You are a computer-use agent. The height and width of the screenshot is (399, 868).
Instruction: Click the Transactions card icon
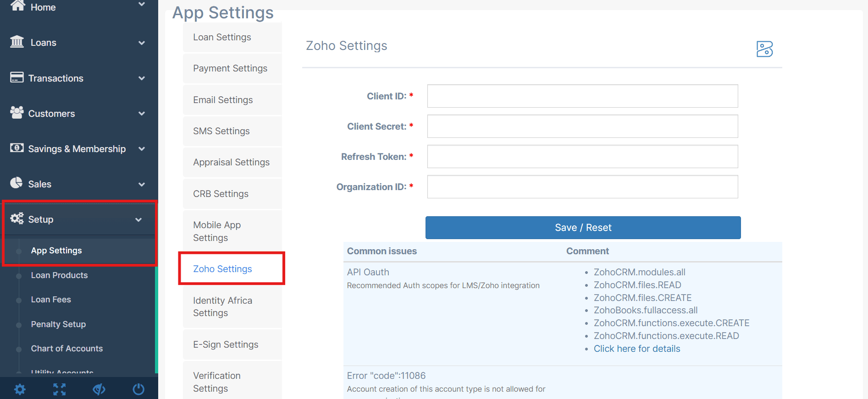coord(17,77)
